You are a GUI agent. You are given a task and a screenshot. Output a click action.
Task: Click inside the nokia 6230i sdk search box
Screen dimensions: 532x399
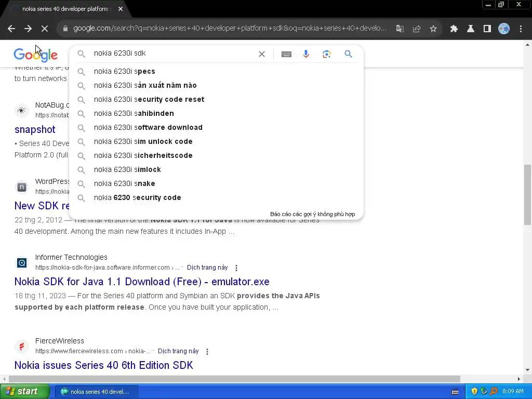point(173,54)
